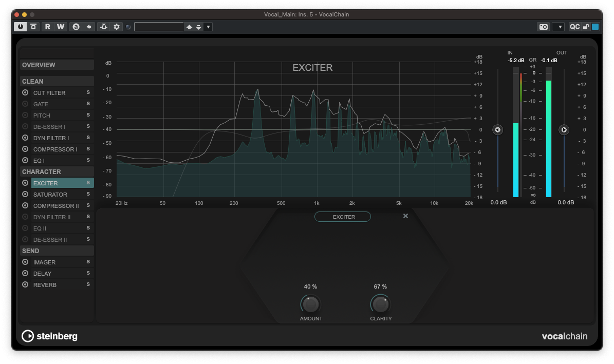Close the EXCITER panel with X
The image size is (614, 364).
[x=405, y=216]
